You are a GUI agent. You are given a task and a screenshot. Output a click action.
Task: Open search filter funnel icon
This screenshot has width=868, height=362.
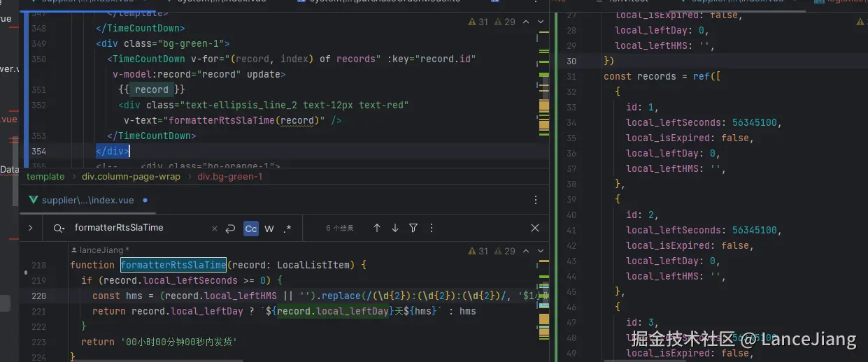click(413, 228)
